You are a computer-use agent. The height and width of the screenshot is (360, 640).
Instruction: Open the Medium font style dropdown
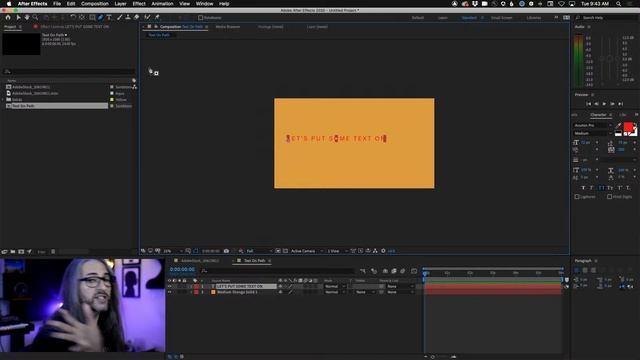click(593, 133)
